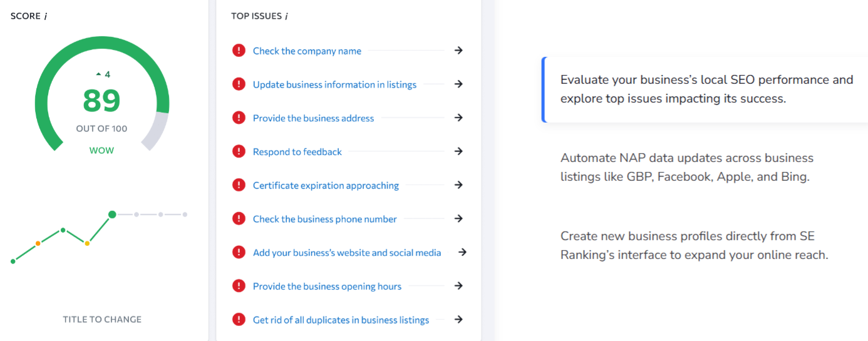The height and width of the screenshot is (341, 868).
Task: Select the Create new business profiles item
Action: point(695,246)
